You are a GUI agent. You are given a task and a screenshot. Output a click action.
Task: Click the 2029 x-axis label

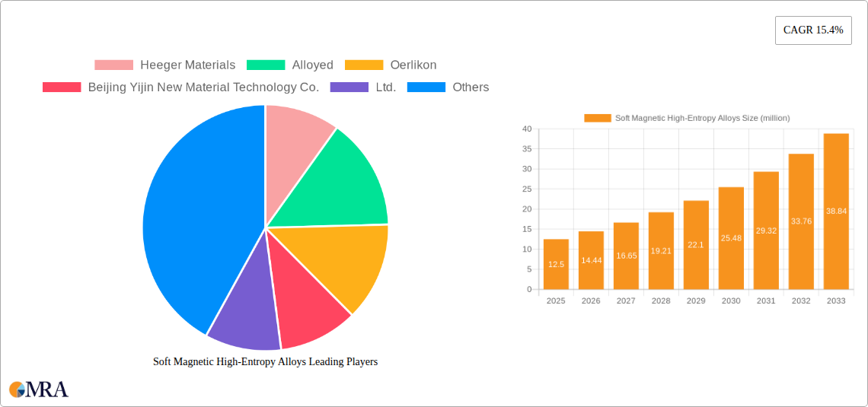click(x=697, y=300)
